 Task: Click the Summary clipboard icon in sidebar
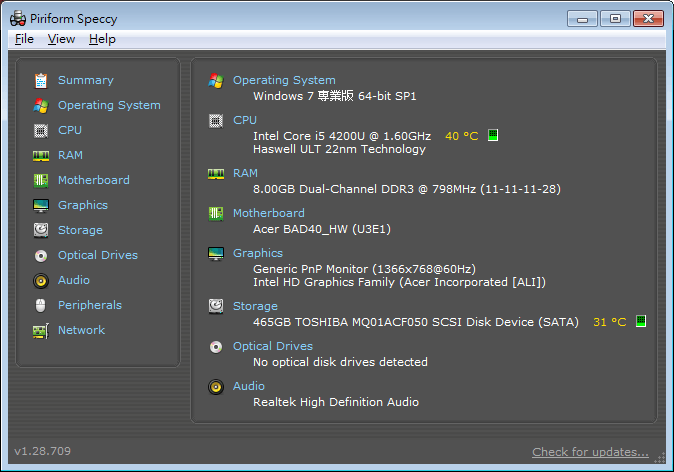(x=41, y=80)
